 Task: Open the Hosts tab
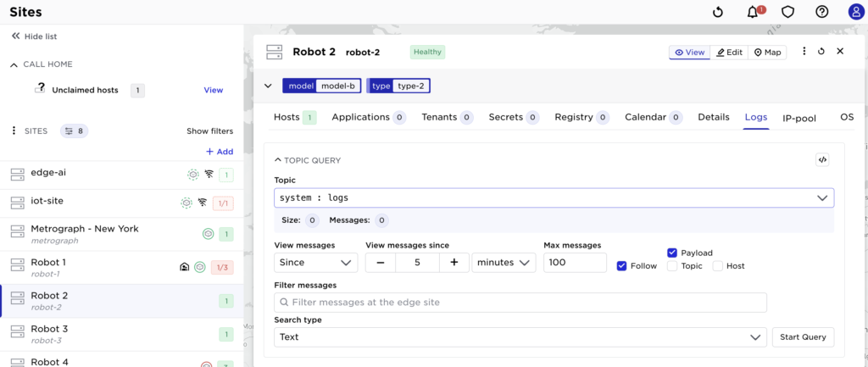tap(295, 117)
